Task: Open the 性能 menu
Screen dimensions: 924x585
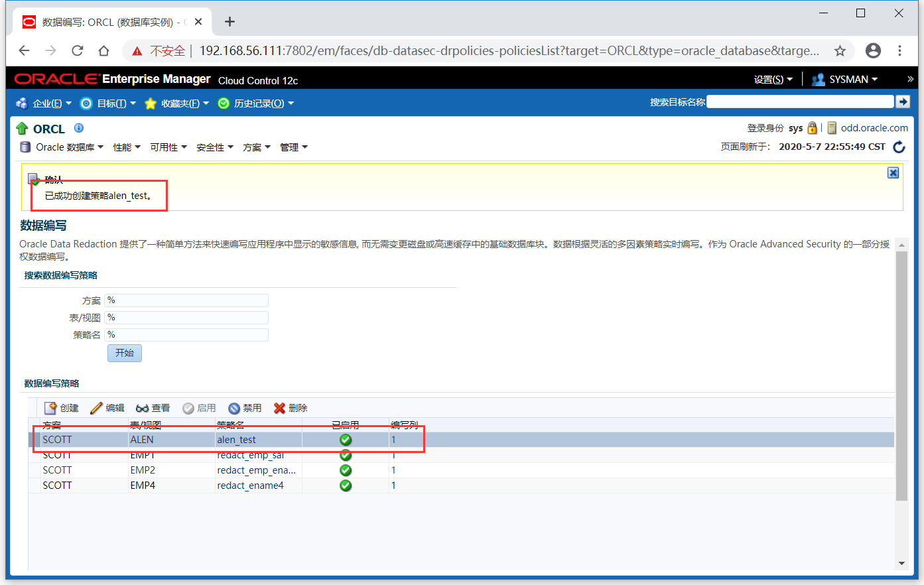Action: point(127,147)
